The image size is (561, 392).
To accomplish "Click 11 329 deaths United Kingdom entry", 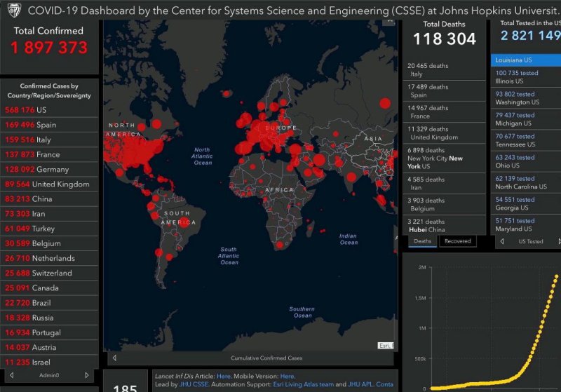I will pyautogui.click(x=445, y=133).
